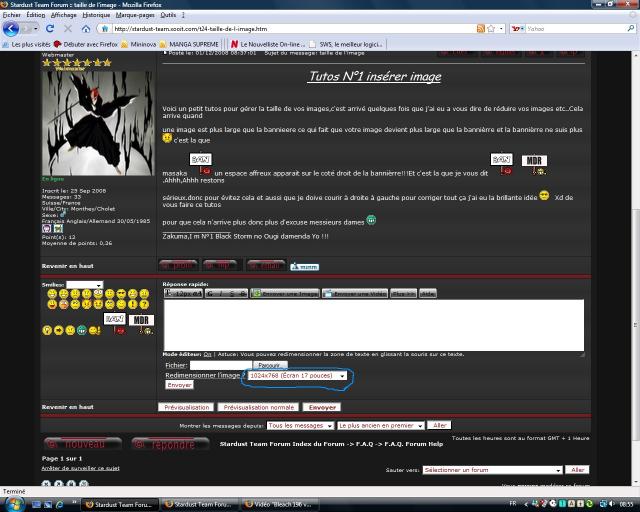
Task: Open Internet Explorer from quick launch
Action: [x=60, y=504]
